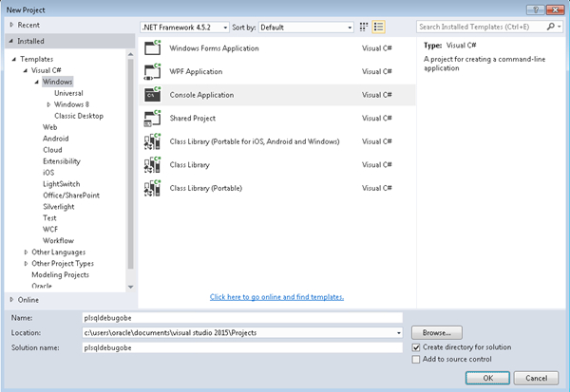This screenshot has height=392, width=570.
Task: Click the Windows Forms Application template icon
Action: click(x=153, y=47)
